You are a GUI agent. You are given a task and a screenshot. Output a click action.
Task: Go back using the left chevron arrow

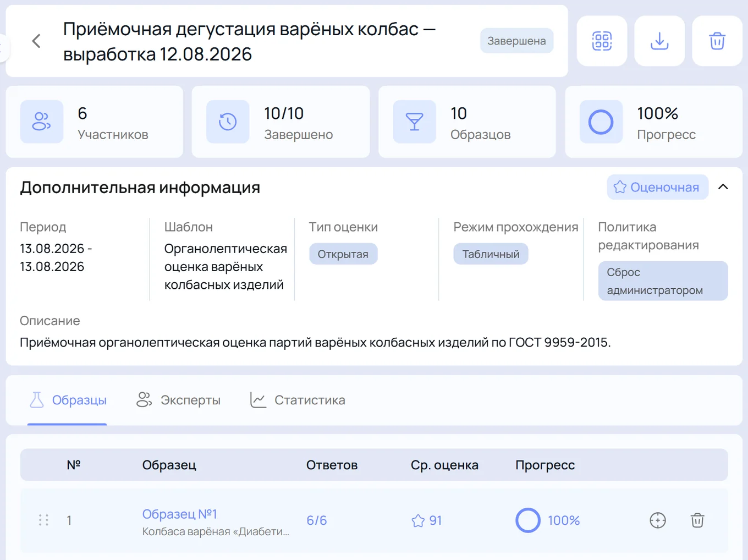click(36, 41)
